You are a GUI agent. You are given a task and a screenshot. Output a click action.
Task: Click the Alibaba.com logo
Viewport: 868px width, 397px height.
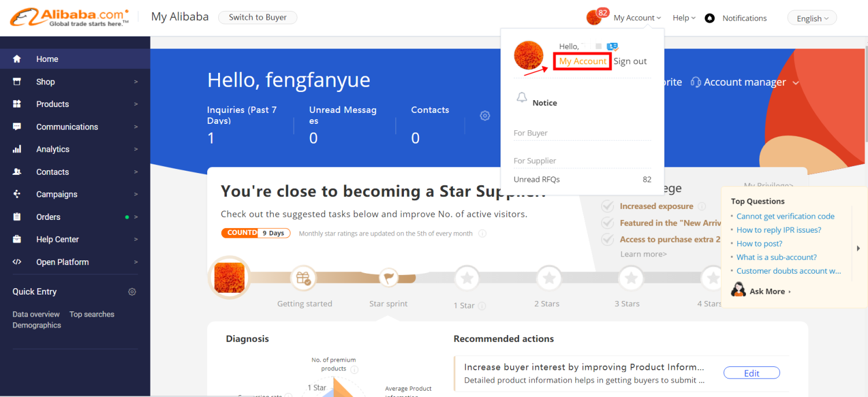69,17
